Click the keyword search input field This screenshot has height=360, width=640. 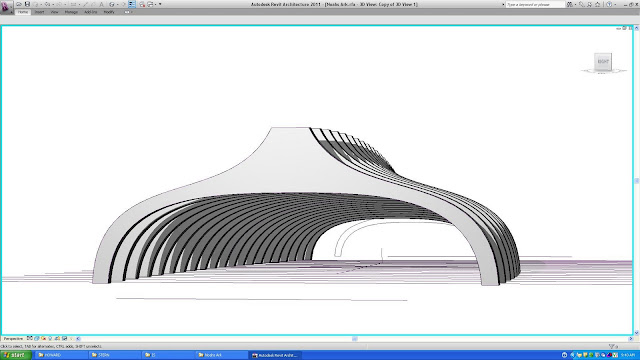pos(535,4)
